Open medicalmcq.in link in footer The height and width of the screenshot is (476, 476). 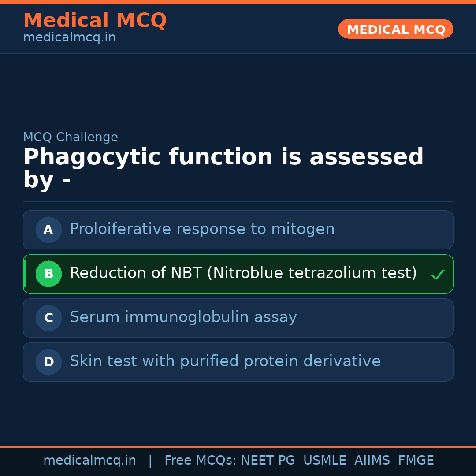(x=89, y=461)
